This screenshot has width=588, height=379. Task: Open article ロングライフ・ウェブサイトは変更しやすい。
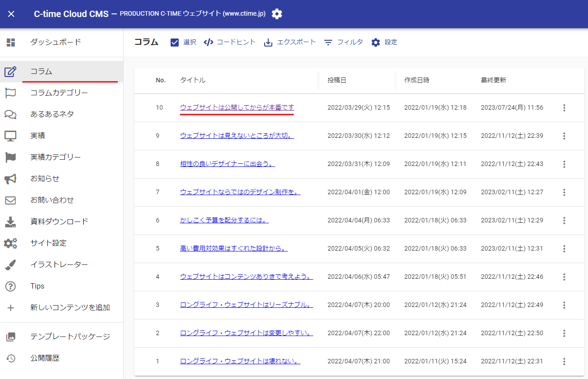[x=246, y=333]
